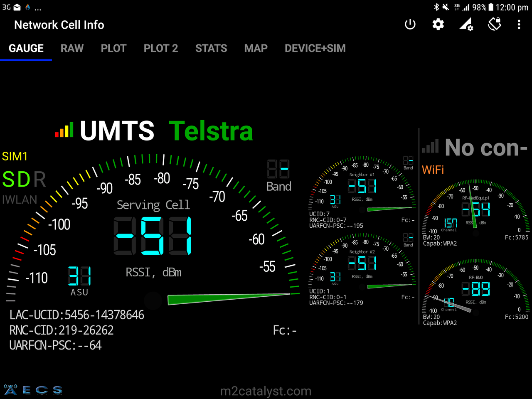Open the DEVICE+SIM tab
532x399 pixels.
[315, 48]
